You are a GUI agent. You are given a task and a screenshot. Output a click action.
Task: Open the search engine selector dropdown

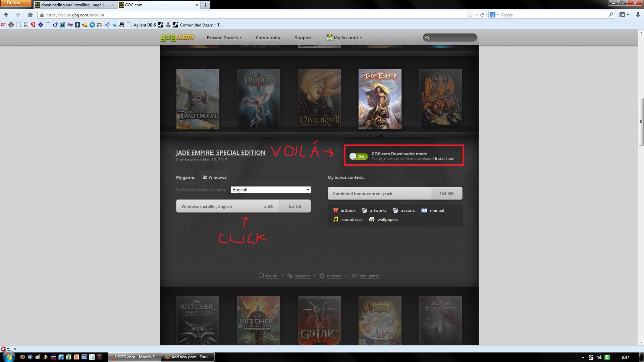pyautogui.click(x=494, y=15)
